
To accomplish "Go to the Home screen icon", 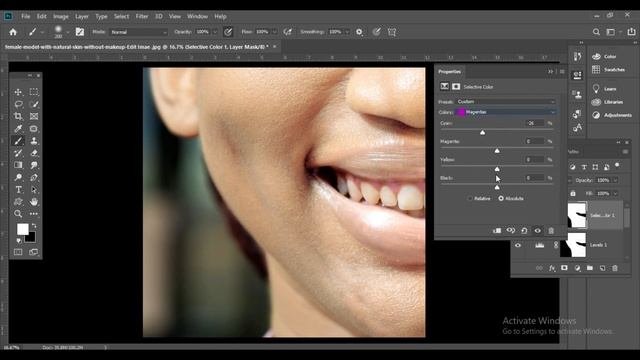I will click(x=13, y=32).
